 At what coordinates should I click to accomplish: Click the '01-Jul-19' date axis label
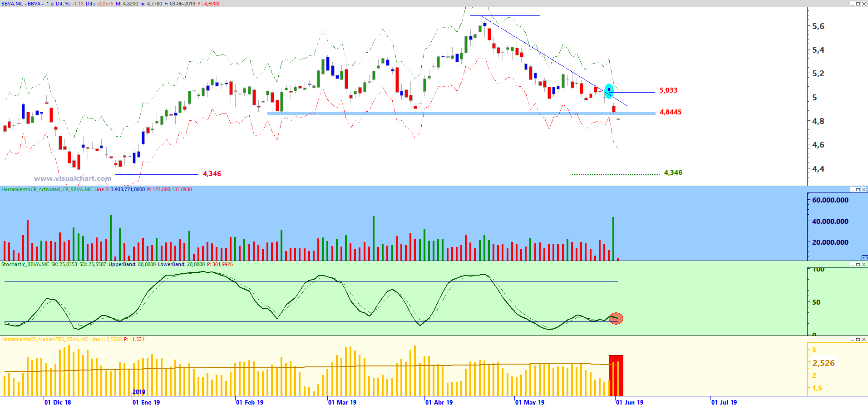pos(724,402)
